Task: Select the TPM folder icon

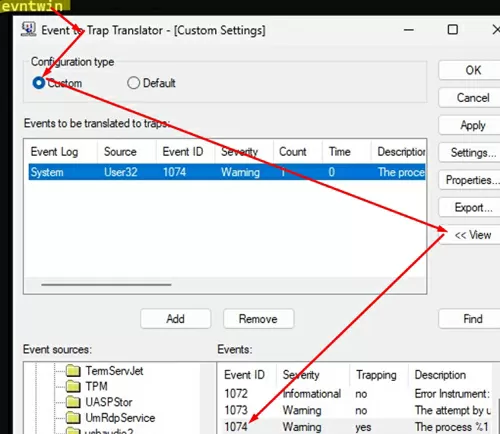Action: coord(73,386)
